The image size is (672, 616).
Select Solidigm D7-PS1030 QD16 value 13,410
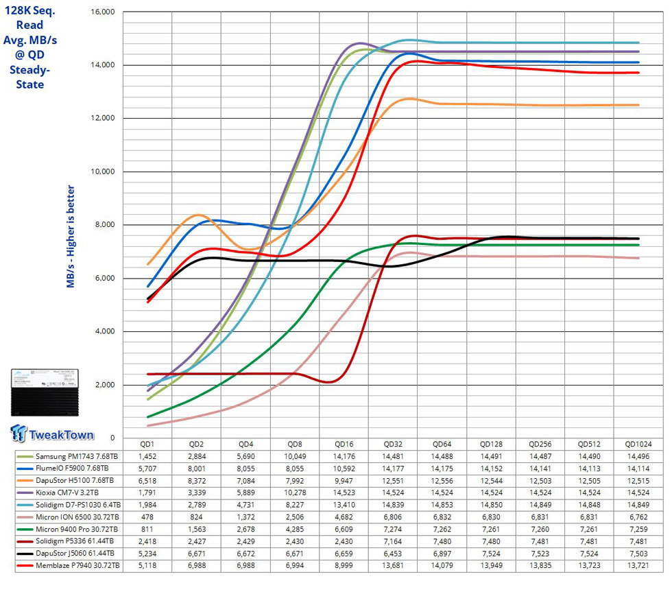pos(344,505)
